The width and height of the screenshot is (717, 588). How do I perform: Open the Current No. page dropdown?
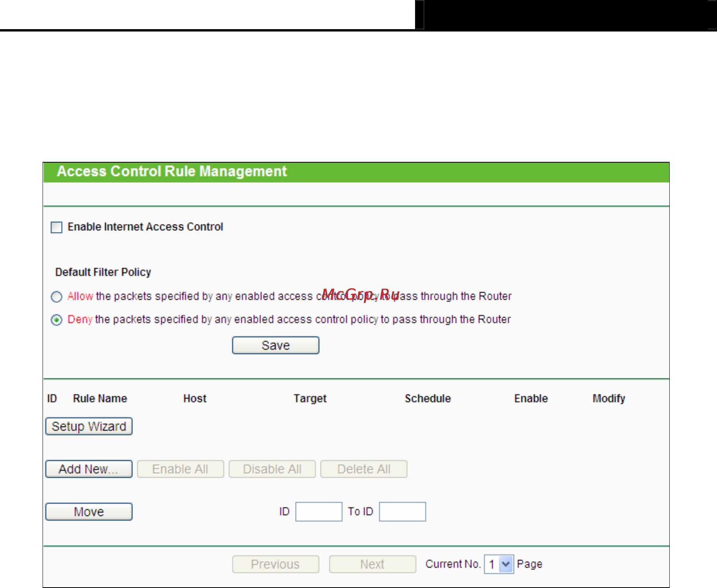coord(499,564)
